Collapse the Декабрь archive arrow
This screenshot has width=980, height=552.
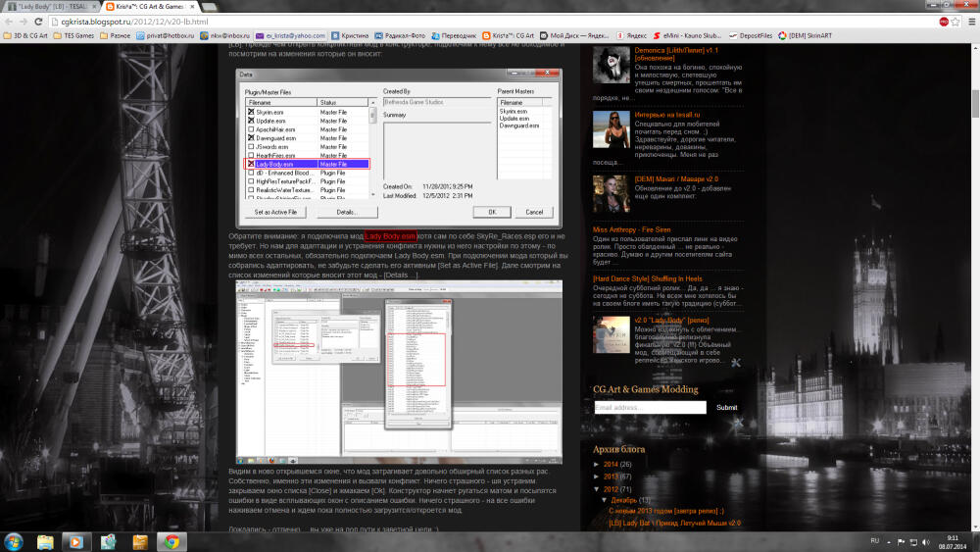click(x=605, y=500)
